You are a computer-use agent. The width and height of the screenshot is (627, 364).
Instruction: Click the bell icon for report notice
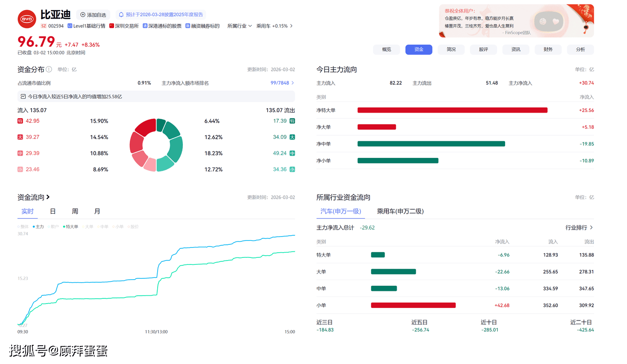[121, 15]
